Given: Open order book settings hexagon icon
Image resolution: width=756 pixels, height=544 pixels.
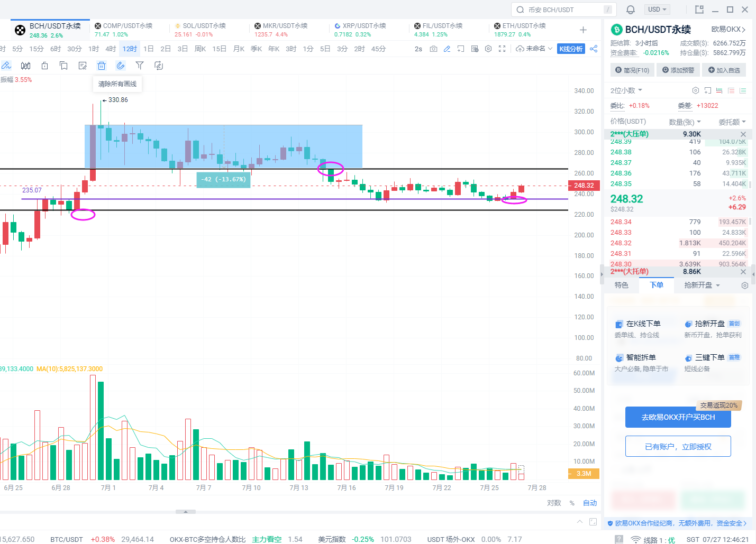Looking at the screenshot, I should point(696,90).
